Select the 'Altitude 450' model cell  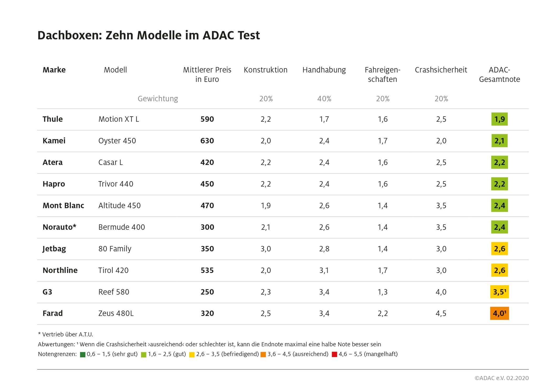pos(119,206)
